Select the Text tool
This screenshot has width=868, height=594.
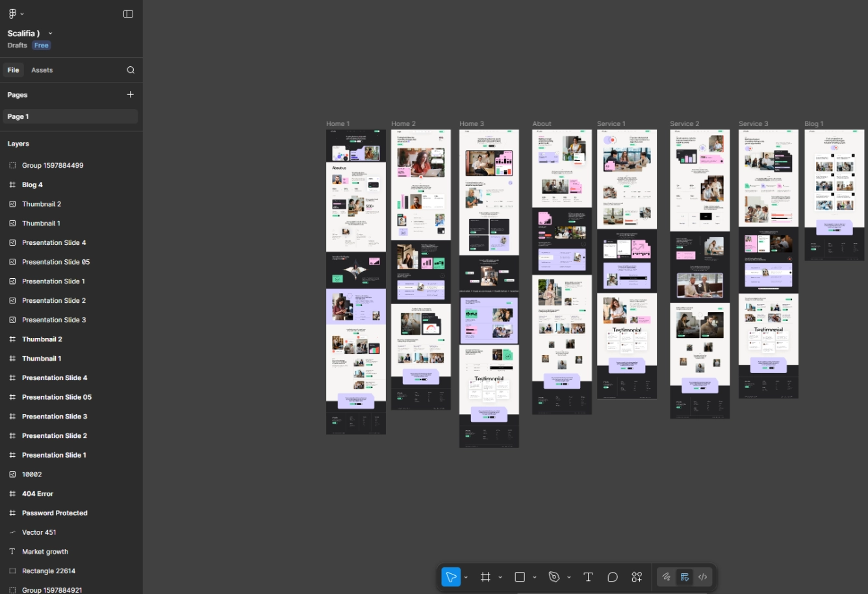pos(589,577)
